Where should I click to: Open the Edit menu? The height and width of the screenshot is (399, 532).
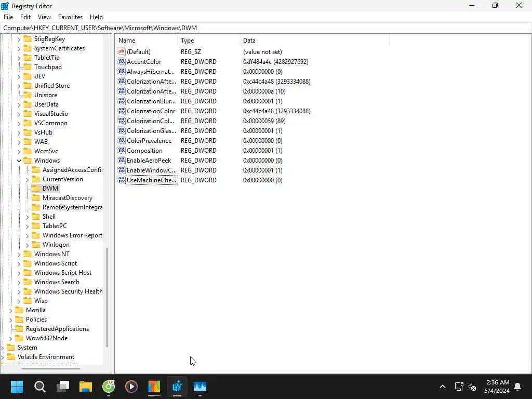pos(25,17)
